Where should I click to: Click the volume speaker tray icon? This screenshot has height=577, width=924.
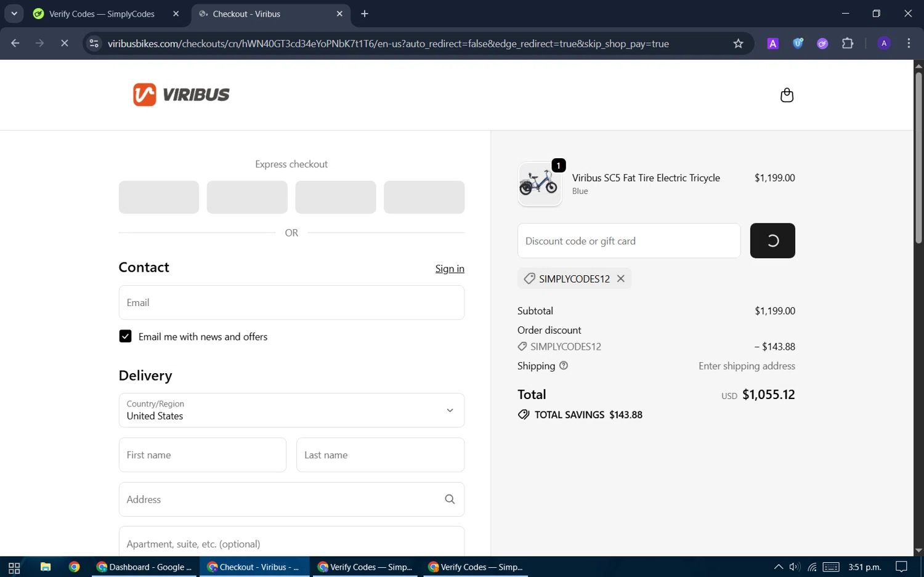(x=795, y=567)
